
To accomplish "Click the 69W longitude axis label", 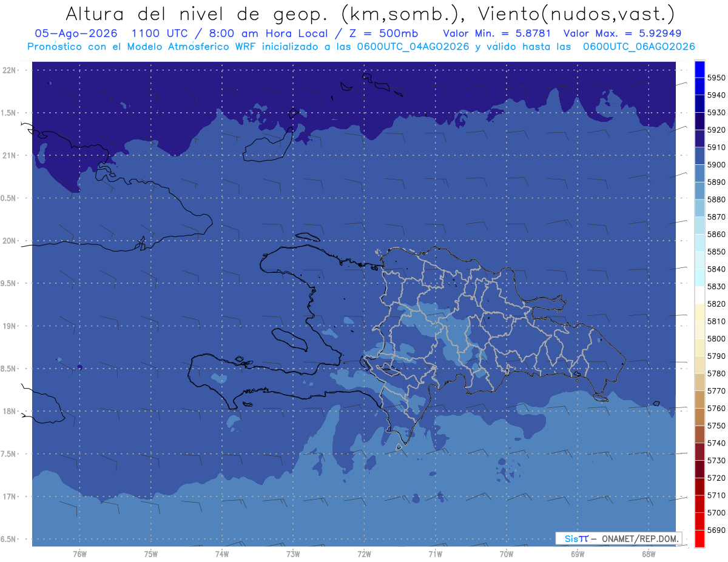I will 578,554.
